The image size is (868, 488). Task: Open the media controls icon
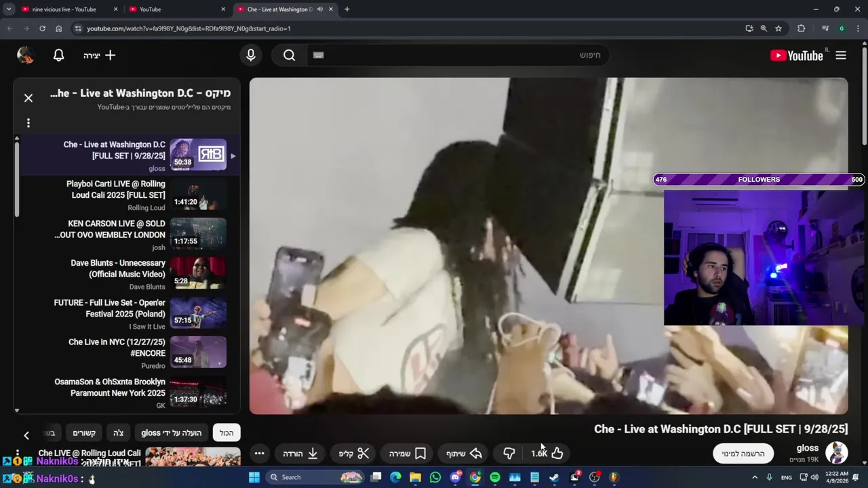point(825,28)
